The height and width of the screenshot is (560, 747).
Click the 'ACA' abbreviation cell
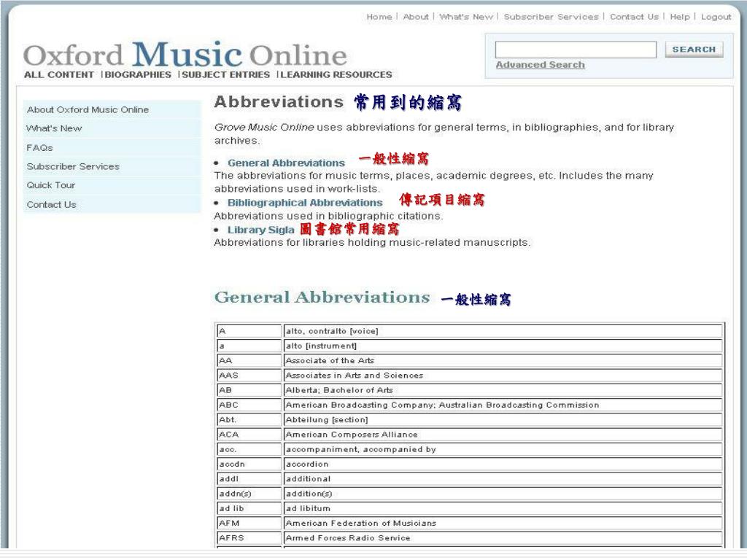click(249, 435)
